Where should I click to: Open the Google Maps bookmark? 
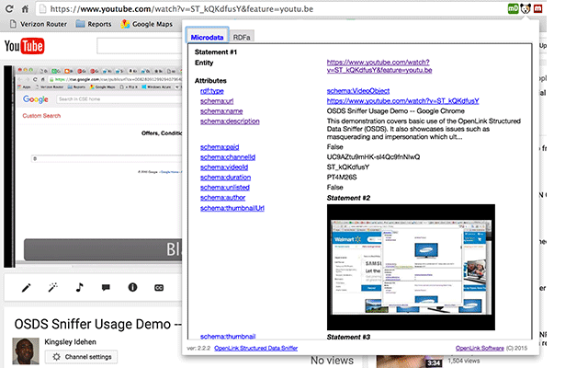point(147,24)
